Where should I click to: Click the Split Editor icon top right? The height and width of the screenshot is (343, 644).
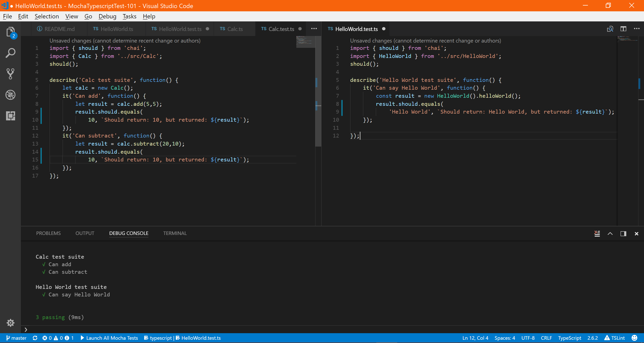[623, 29]
